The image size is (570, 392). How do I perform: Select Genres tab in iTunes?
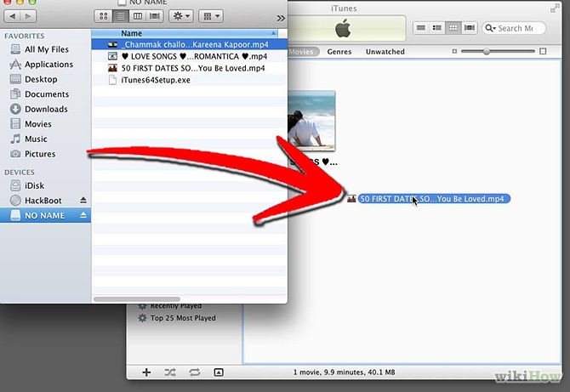pos(339,52)
